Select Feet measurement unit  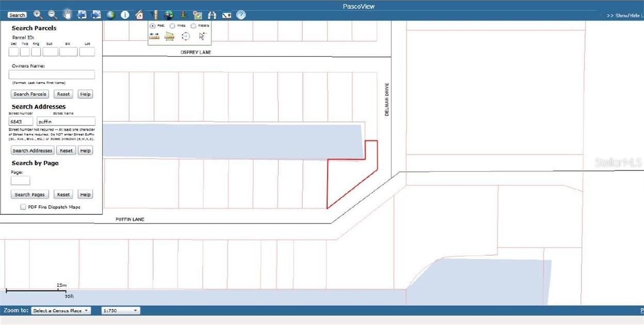[153, 25]
